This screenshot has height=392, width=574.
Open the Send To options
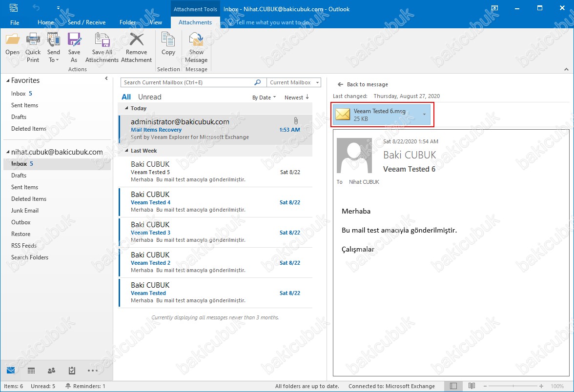coord(54,48)
